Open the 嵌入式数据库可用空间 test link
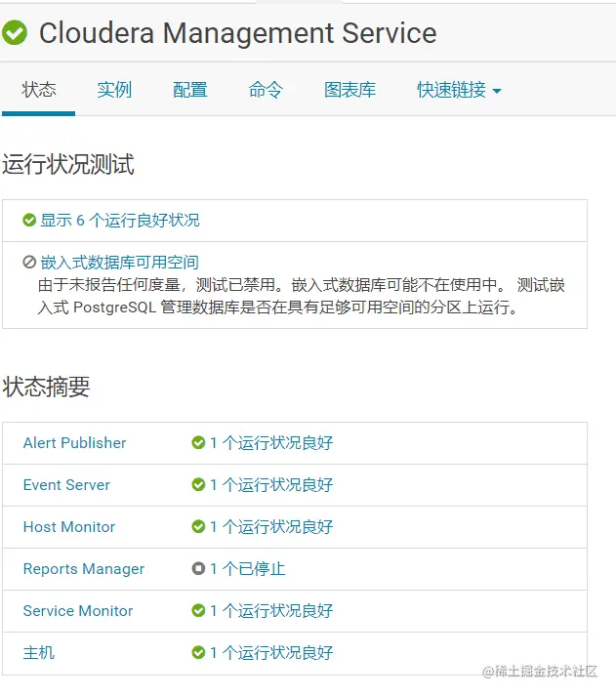Image resolution: width=616 pixels, height=697 pixels. 119,263
